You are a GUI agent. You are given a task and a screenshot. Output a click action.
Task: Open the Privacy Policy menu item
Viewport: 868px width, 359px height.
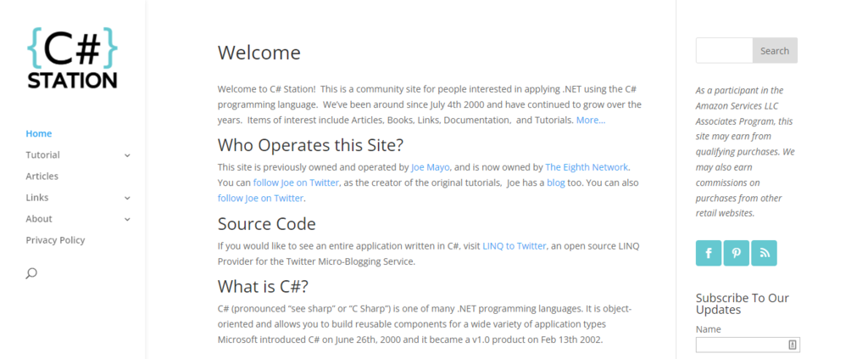(55, 240)
